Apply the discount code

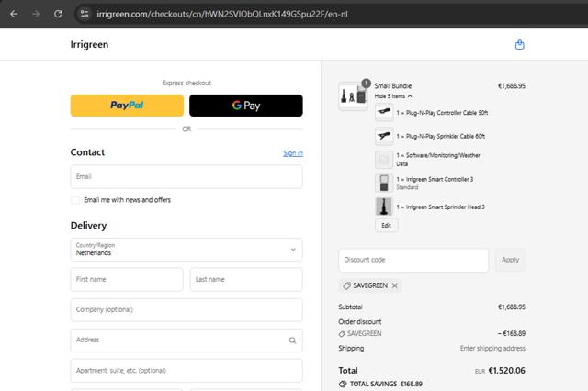pos(511,260)
